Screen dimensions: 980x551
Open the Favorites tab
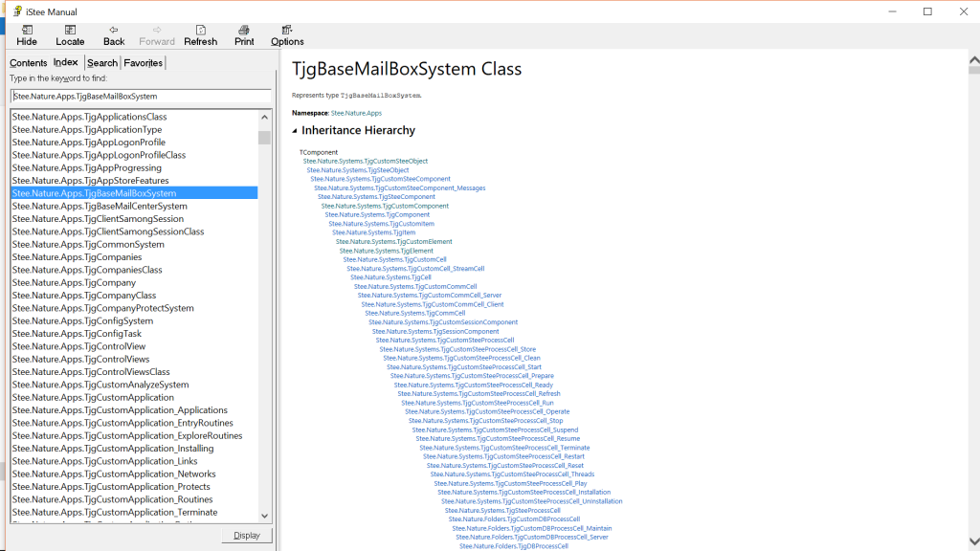click(x=144, y=63)
